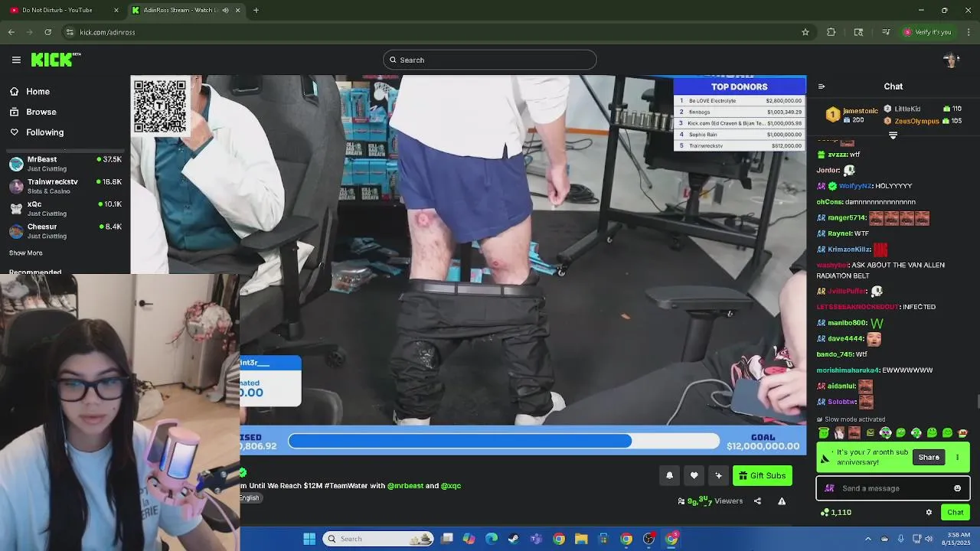The height and width of the screenshot is (551, 980).
Task: Open chat identity badge in message box
Action: click(829, 488)
